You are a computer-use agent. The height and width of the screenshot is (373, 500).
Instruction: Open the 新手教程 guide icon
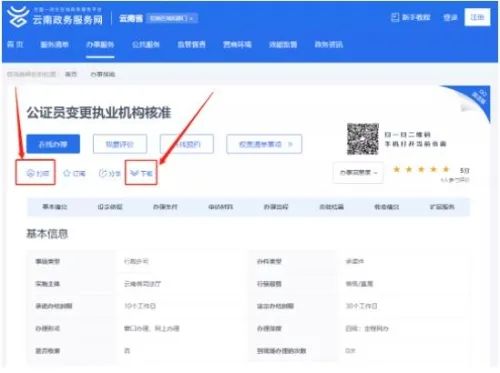click(x=395, y=17)
